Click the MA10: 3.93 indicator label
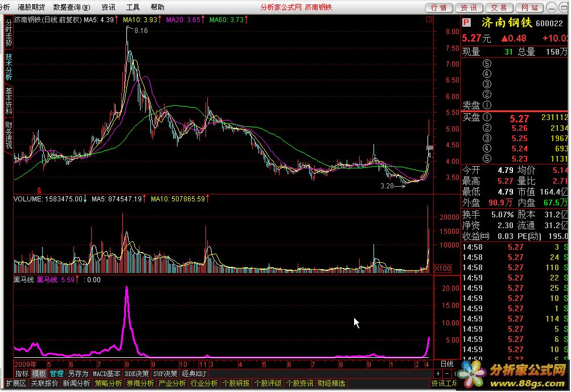This screenshot has height=392, width=571. [x=140, y=20]
